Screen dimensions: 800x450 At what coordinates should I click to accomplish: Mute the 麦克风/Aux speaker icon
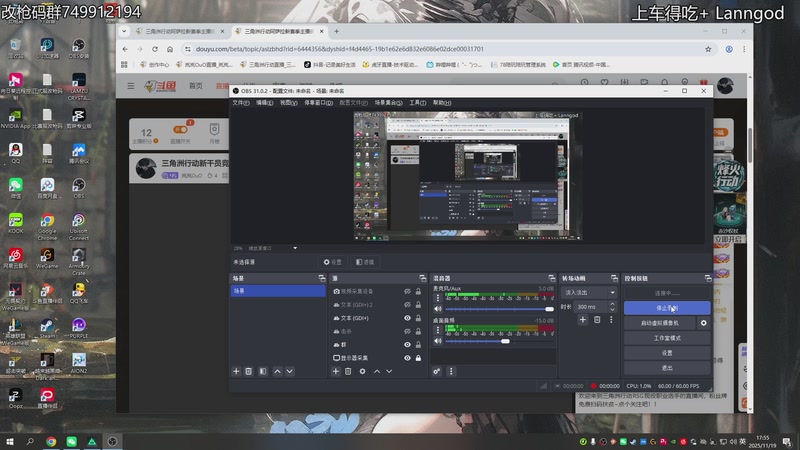click(x=438, y=309)
